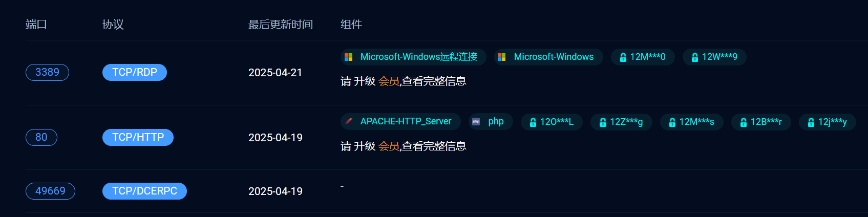Viewport: 868px width, 217px height.
Task: Click the lock icon on 12j***y
Action: 811,122
